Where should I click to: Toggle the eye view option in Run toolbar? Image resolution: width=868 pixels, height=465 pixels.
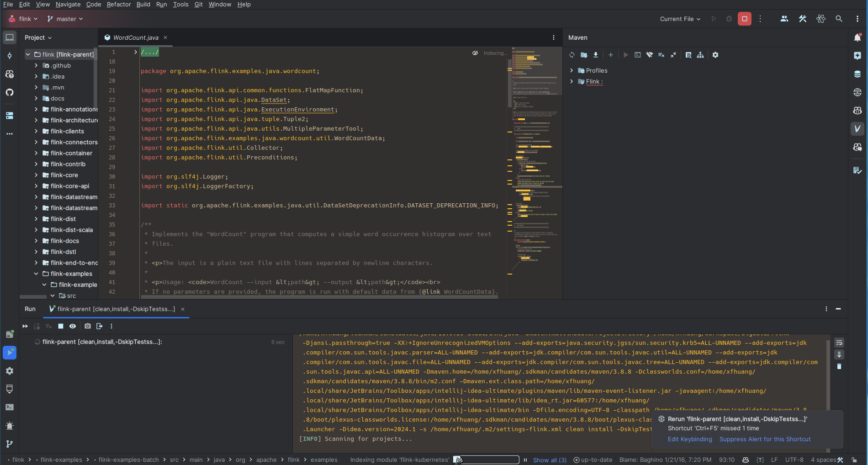click(x=73, y=326)
